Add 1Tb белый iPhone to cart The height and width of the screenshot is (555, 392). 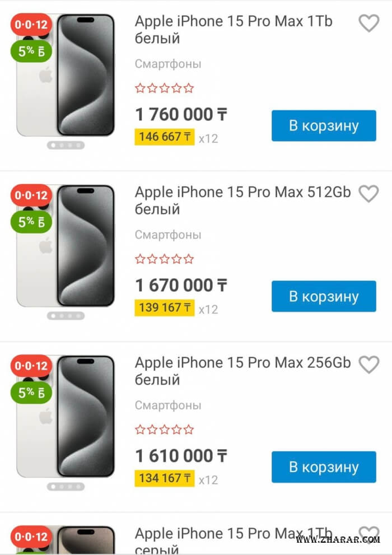coord(324,125)
